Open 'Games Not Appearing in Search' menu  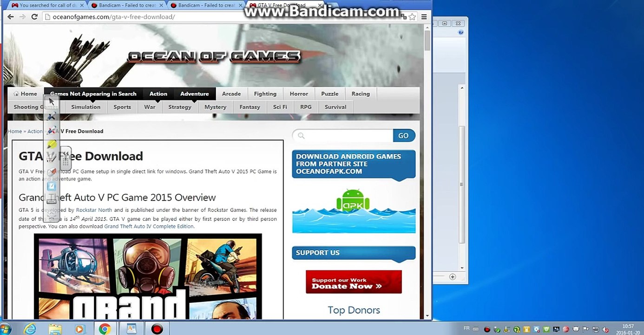[93, 94]
